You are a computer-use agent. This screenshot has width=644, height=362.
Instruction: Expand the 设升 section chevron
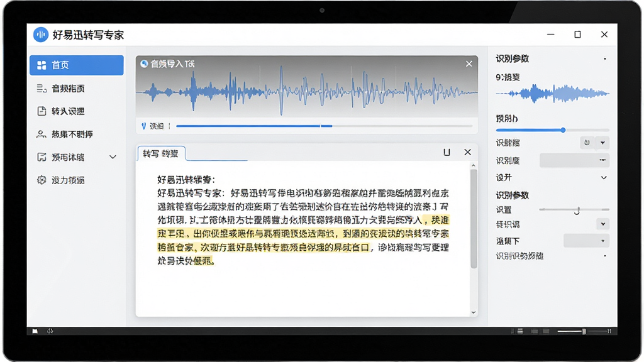[x=604, y=178]
